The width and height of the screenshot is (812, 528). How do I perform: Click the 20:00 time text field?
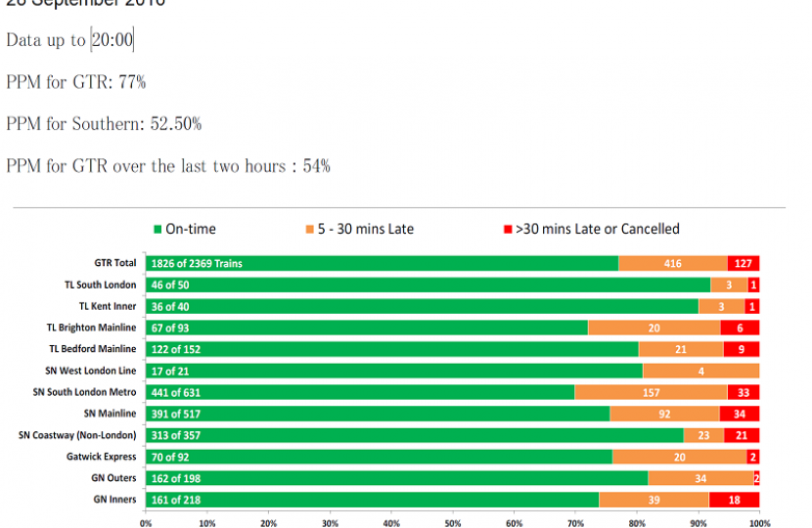112,40
